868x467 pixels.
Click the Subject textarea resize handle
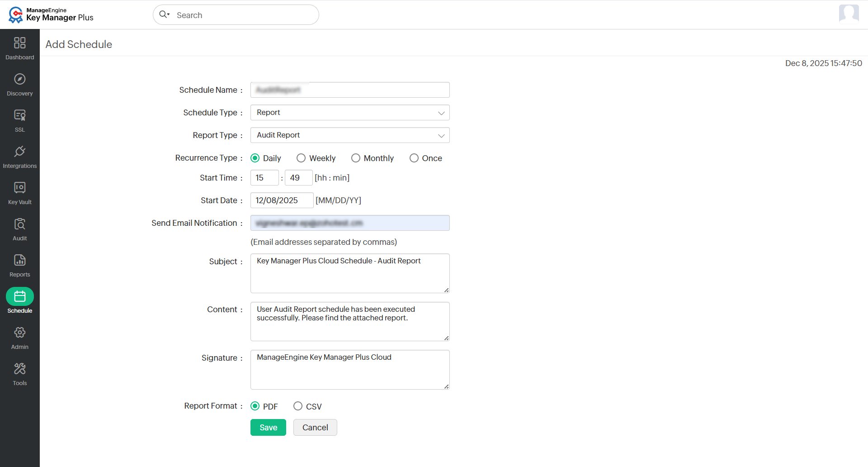coord(446,290)
